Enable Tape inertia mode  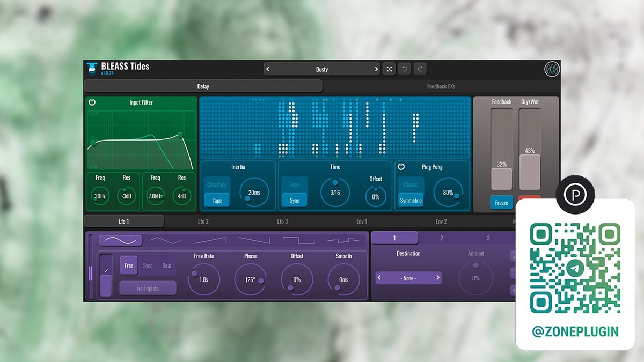point(217,200)
